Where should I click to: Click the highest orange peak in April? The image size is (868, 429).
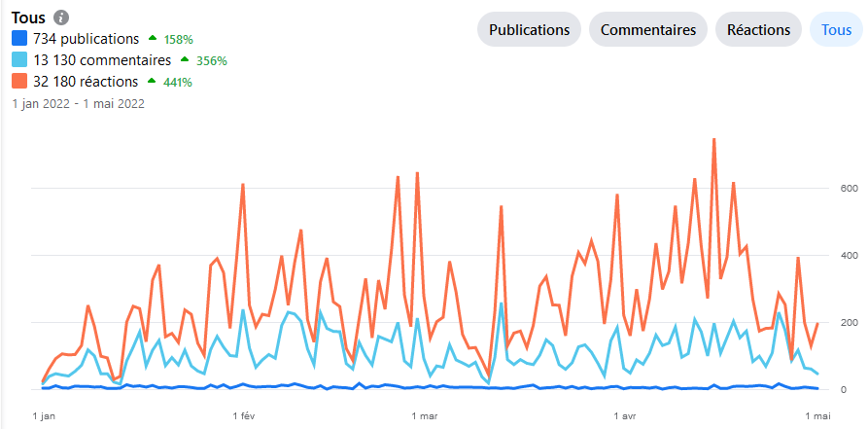click(713, 139)
